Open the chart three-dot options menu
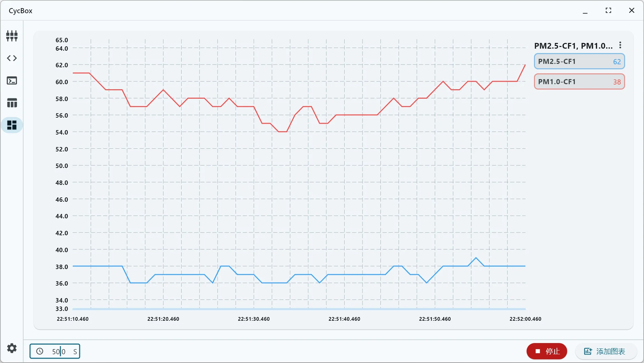Viewport: 644px width, 363px height. coord(620,45)
